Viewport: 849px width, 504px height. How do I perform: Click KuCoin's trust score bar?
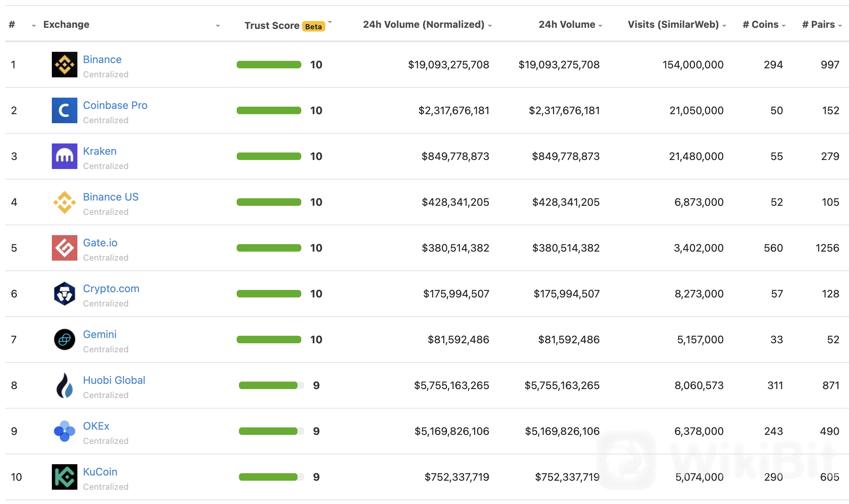click(x=271, y=477)
